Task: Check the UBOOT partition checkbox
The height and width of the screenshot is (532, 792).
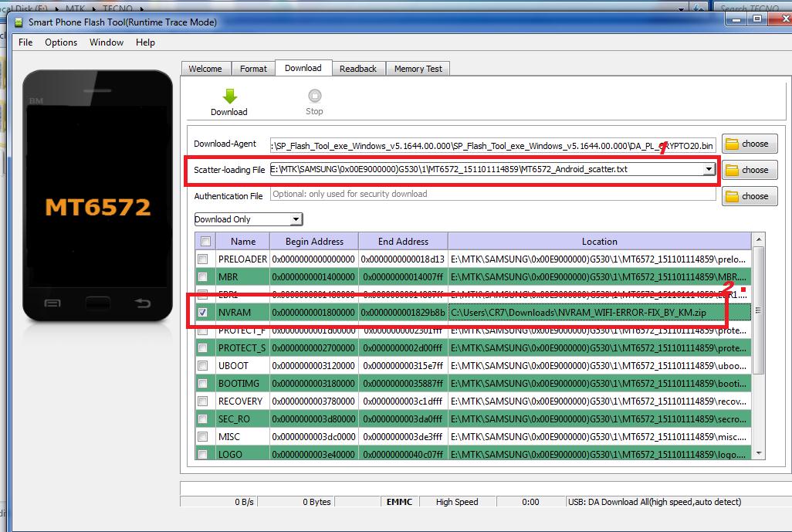Action: [x=202, y=366]
